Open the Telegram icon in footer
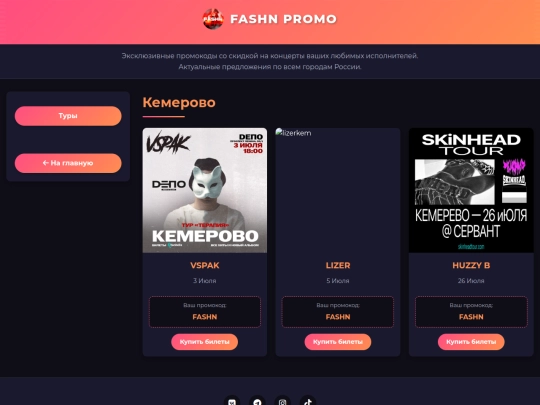Screen dimensions: 540x405 257,402
